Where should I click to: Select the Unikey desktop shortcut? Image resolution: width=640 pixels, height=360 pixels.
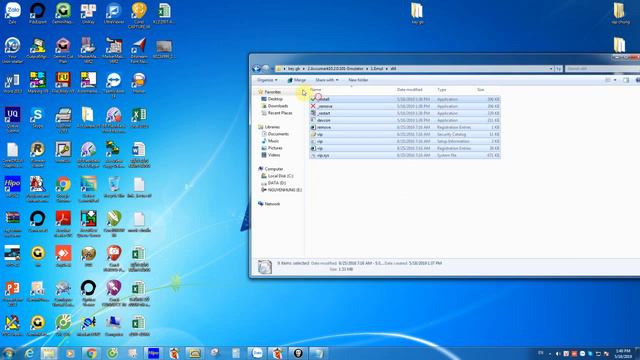click(88, 13)
